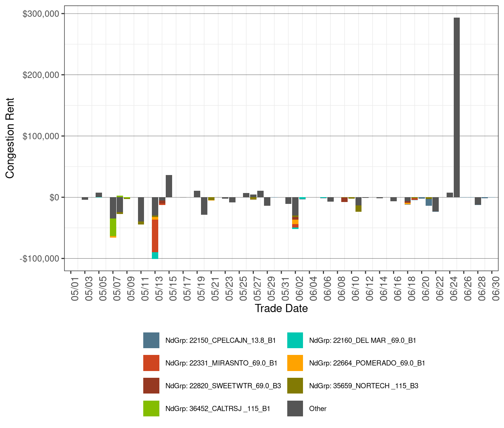Screen dimensions: 504x428
Task: Click legend label 'NdGrp: 22150_CPELCAJN_13.8_B1'
Action: pos(220,341)
